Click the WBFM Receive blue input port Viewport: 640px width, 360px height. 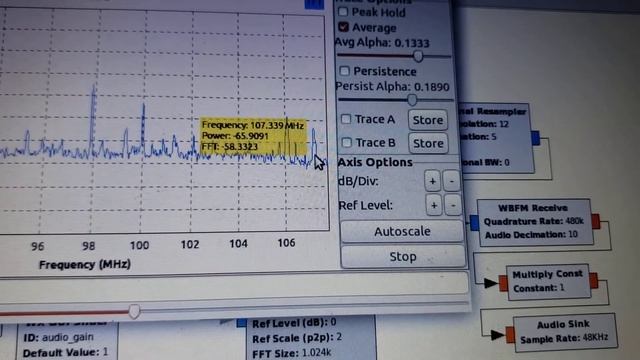click(x=474, y=222)
